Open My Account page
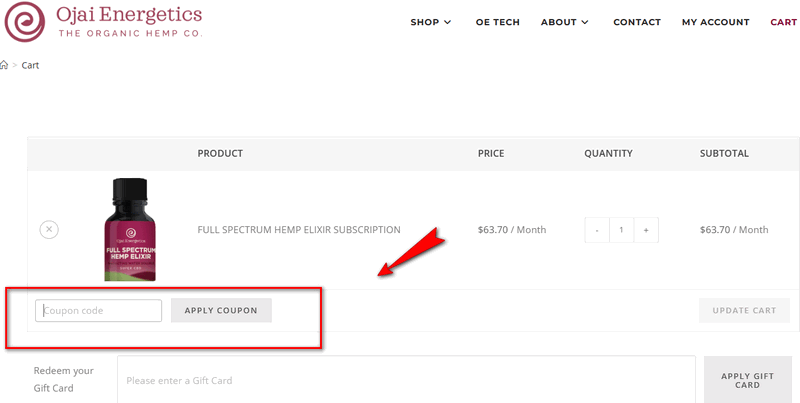The width and height of the screenshot is (800, 403). [715, 22]
